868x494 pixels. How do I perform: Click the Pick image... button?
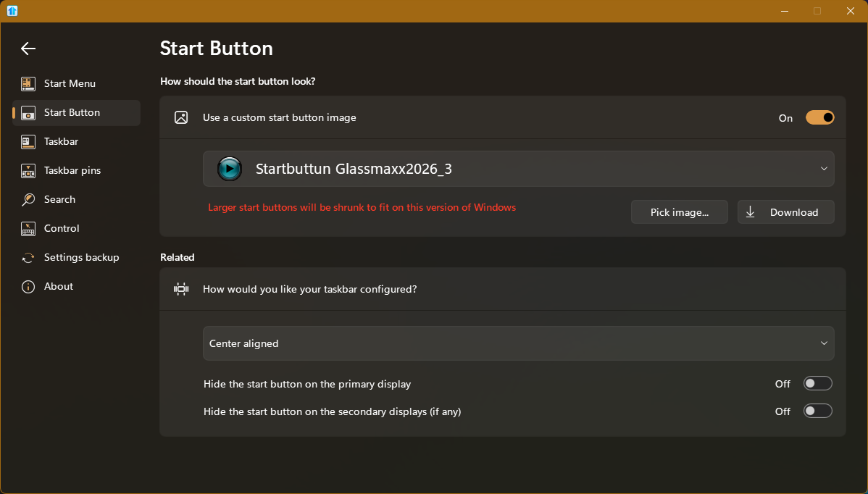tap(679, 212)
